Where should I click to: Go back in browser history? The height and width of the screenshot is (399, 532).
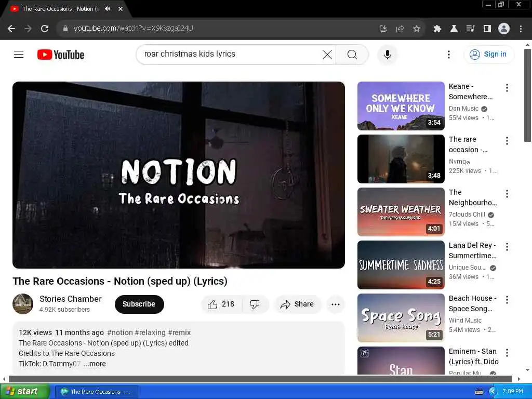click(x=11, y=29)
